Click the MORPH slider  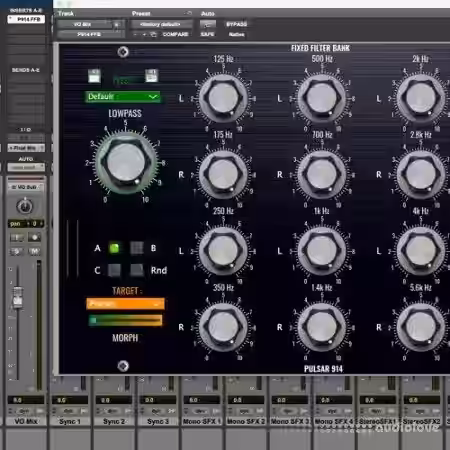125,321
